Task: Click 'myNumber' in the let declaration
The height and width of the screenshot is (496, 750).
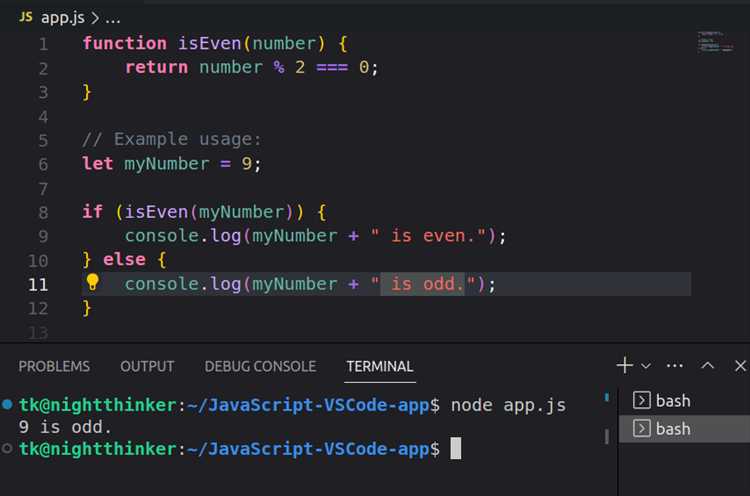Action: pyautogui.click(x=166, y=164)
